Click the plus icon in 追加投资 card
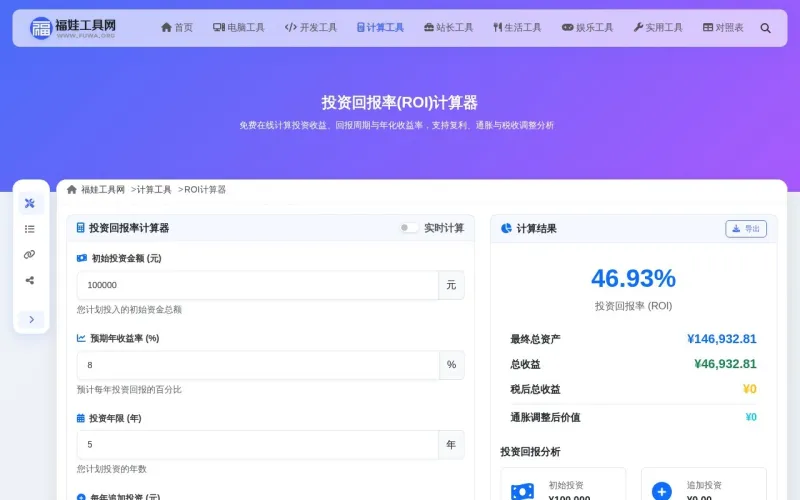This screenshot has width=800, height=500. click(662, 491)
